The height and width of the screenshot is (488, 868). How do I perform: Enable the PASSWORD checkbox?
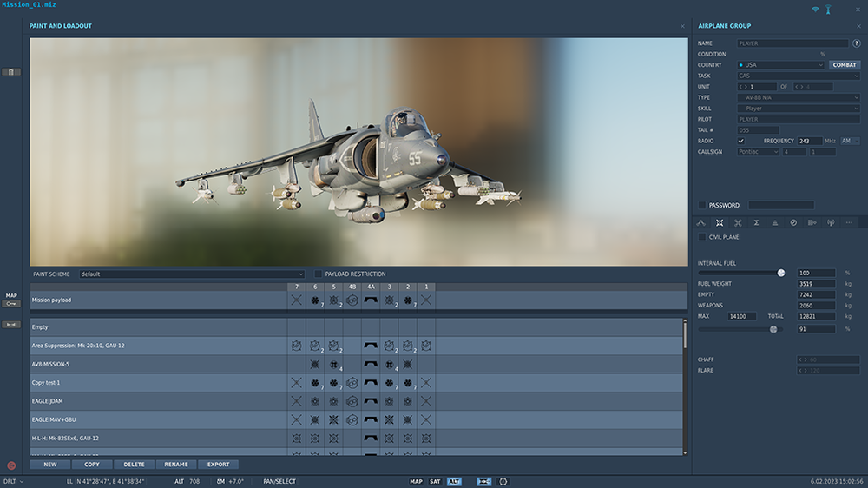[x=702, y=205]
